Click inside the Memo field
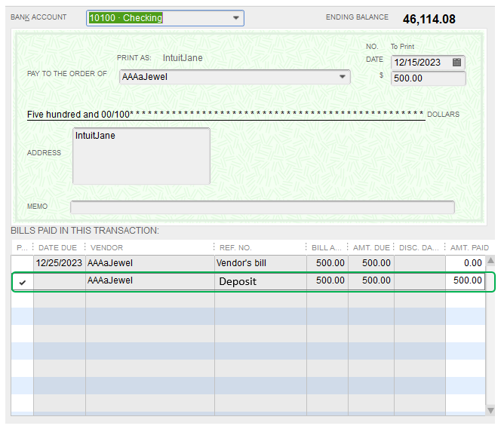504x432 pixels. tap(263, 207)
